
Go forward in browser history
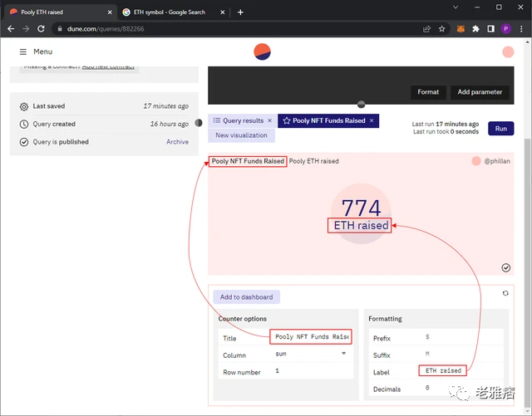(x=26, y=29)
